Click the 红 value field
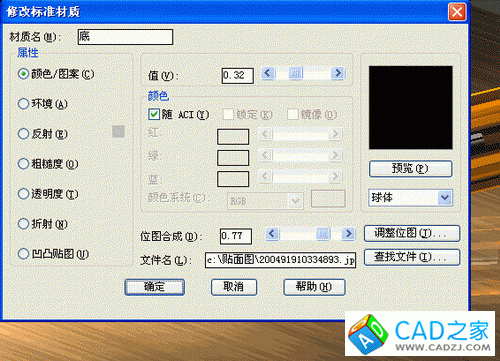Viewport: 500px width, 361px height. point(233,137)
